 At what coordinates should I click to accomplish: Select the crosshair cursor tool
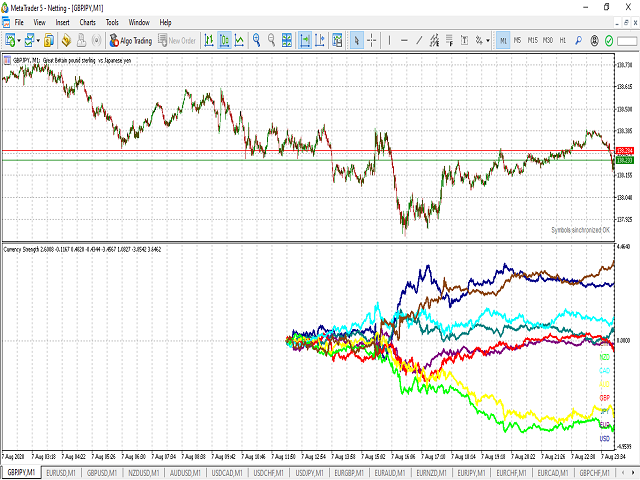click(372, 40)
